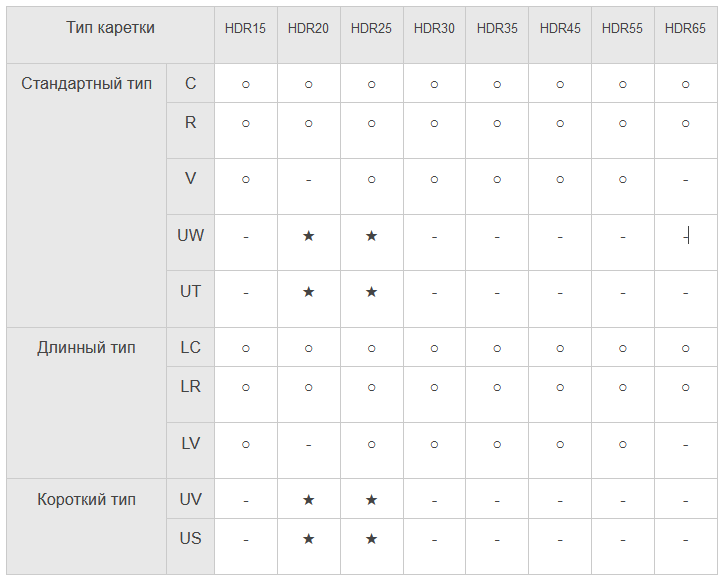The height and width of the screenshot is (579, 722).
Task: Click the star in US row, HDR25 column
Action: (372, 539)
